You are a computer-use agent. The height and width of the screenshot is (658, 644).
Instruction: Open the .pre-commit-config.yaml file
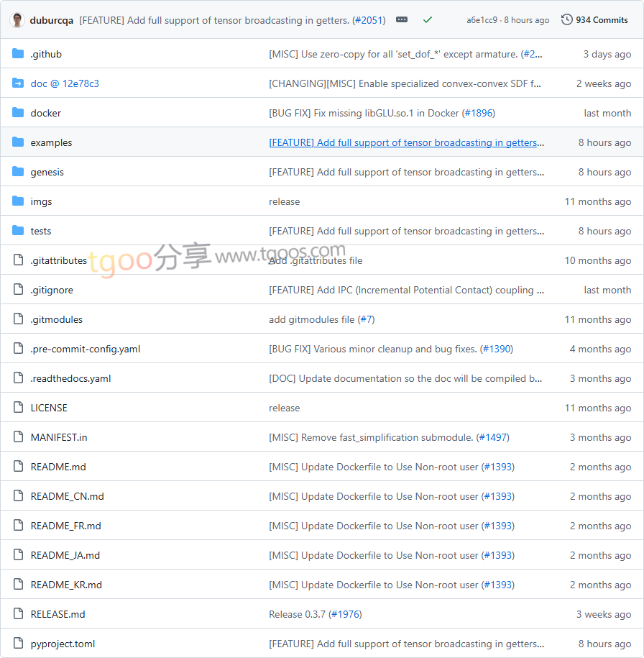click(x=86, y=349)
